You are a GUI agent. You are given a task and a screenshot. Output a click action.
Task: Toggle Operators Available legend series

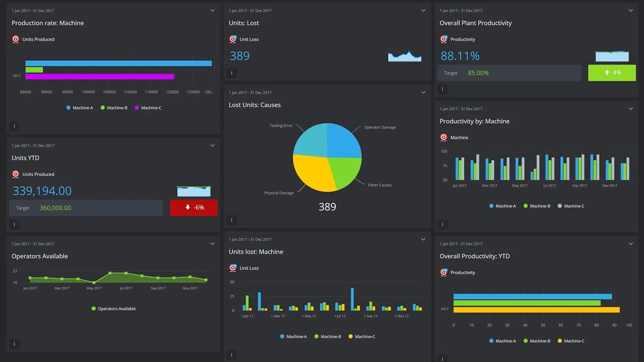coord(113,309)
